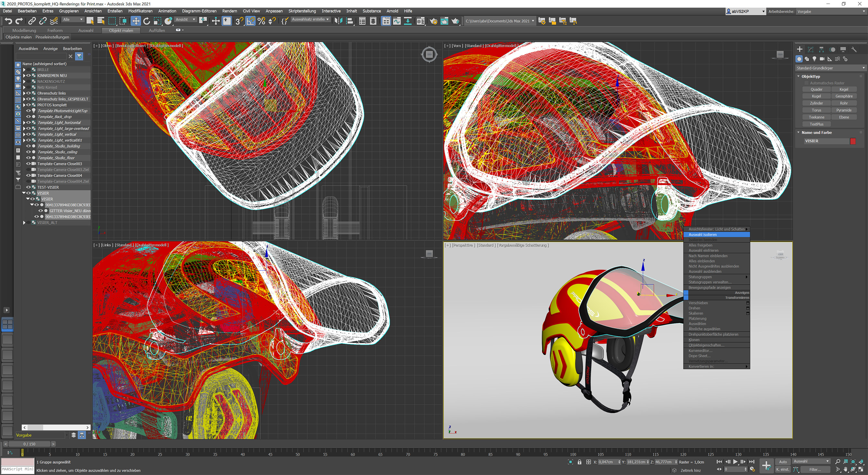Hide the TEST-VISIER object via eye icon
This screenshot has height=475, width=868.
coord(29,187)
